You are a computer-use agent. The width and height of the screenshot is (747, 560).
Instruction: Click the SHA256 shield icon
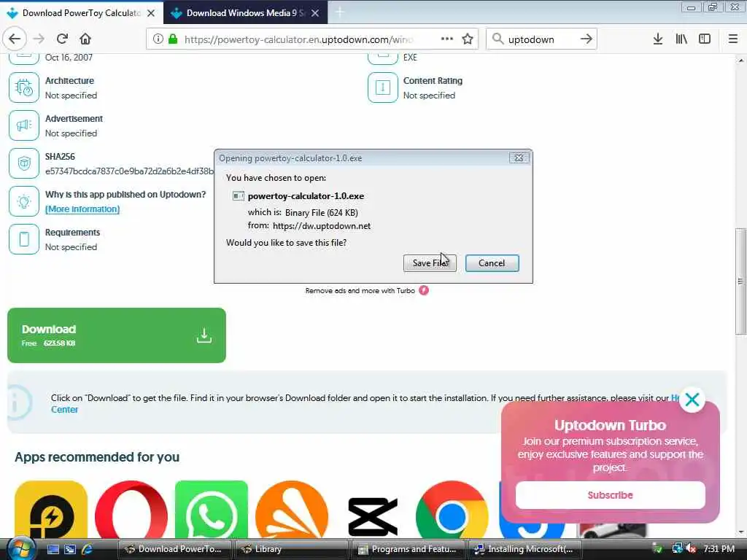24,163
